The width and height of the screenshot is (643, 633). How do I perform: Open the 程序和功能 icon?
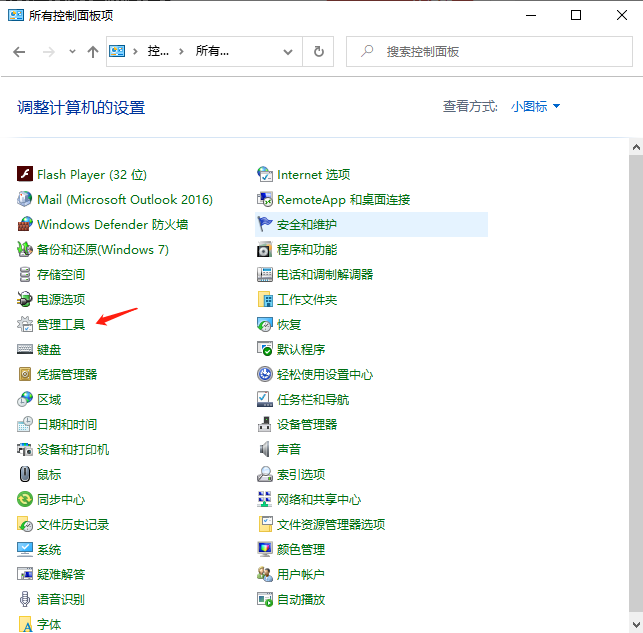pyautogui.click(x=264, y=249)
